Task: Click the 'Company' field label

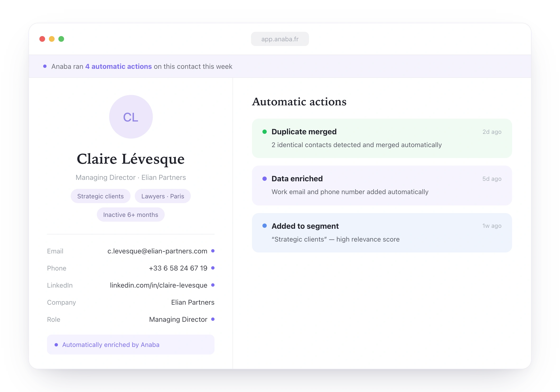Action: point(61,302)
